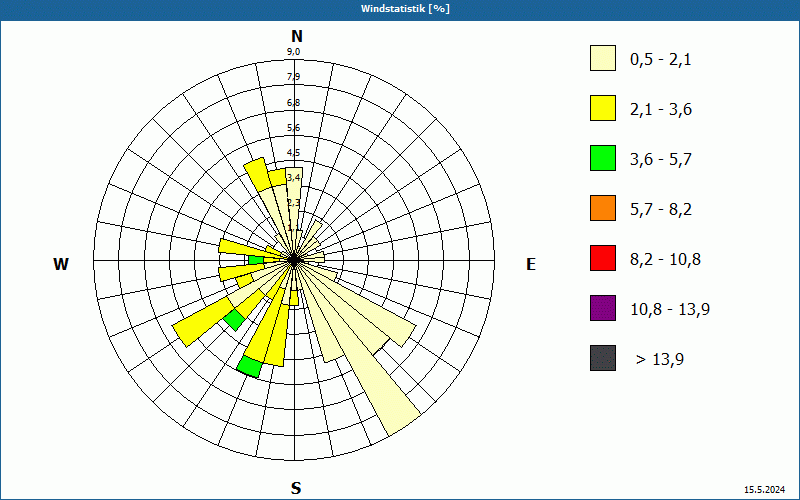800x500 pixels.
Task: Click the legend text '8,2 - 10,8'
Action: (x=665, y=260)
